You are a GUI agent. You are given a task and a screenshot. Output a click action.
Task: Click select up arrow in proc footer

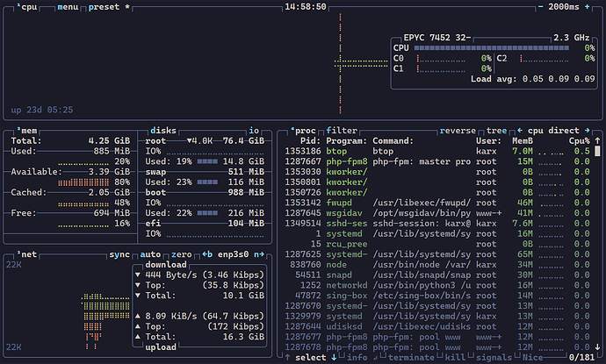(287, 358)
